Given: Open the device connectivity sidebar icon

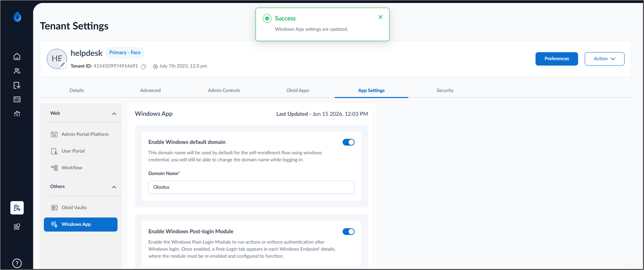Looking at the screenshot, I should 17,85.
